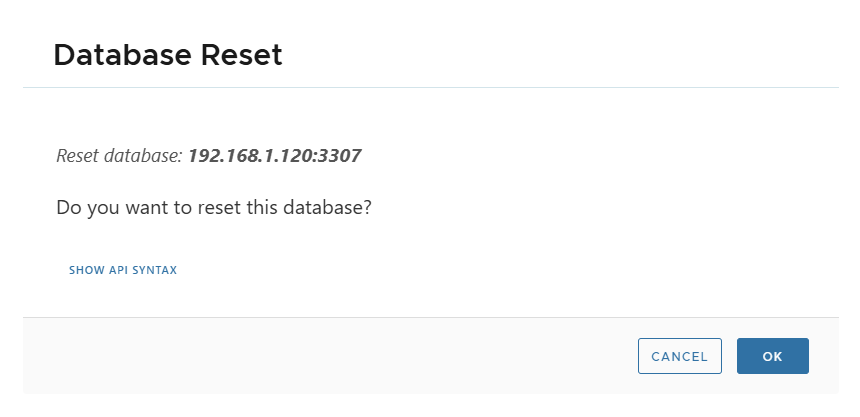Screen dimensions: 860x417
Task: Dismiss the dialog using the CANCEL button
Action: [x=679, y=356]
